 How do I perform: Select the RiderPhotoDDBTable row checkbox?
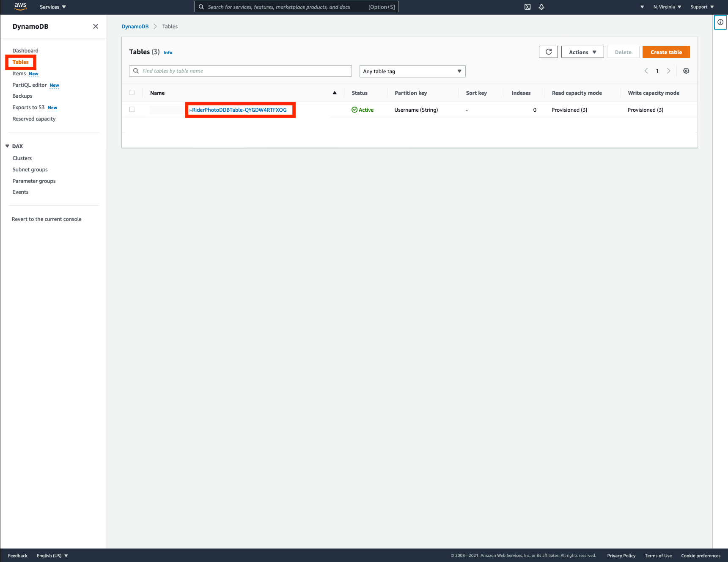(x=132, y=109)
